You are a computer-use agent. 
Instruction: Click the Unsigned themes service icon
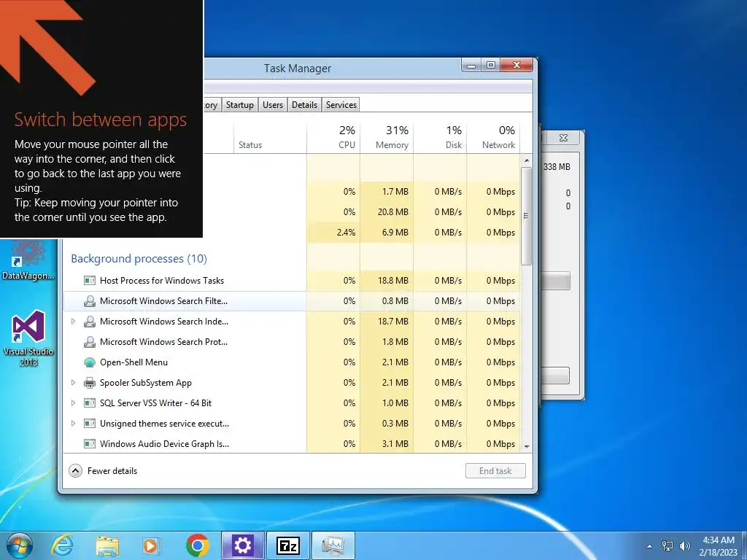(x=90, y=424)
